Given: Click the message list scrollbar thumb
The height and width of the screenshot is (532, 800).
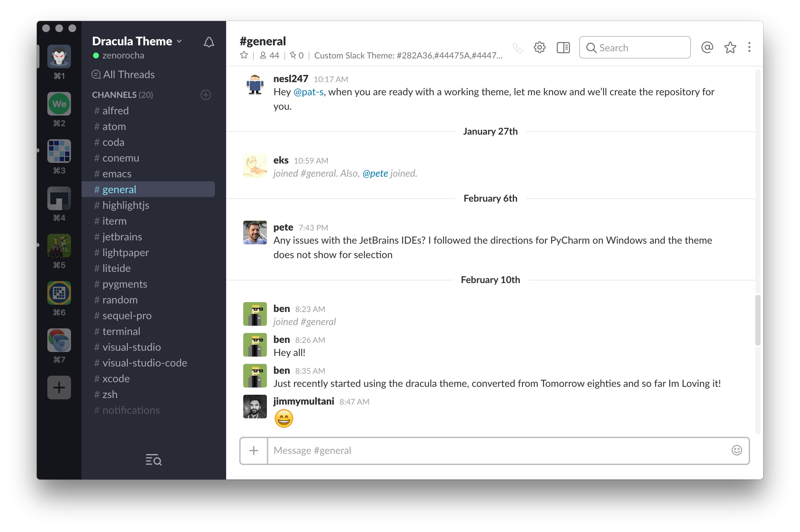Looking at the screenshot, I should coord(758,320).
